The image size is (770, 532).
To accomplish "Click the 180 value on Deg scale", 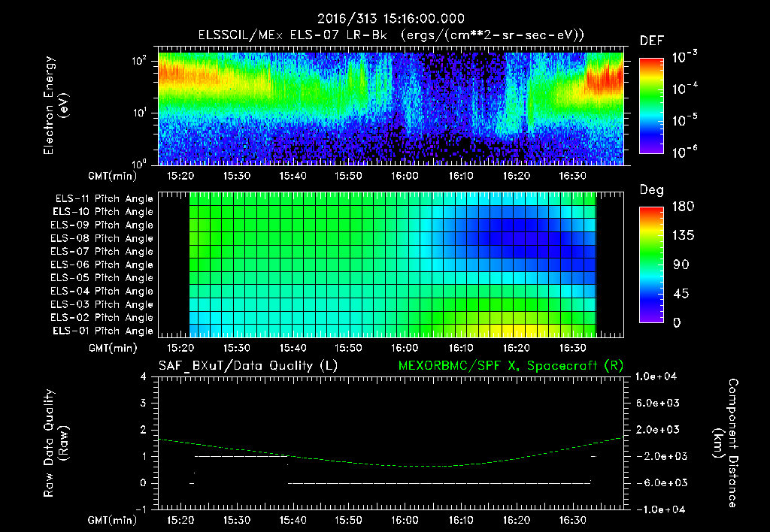I will point(683,207).
